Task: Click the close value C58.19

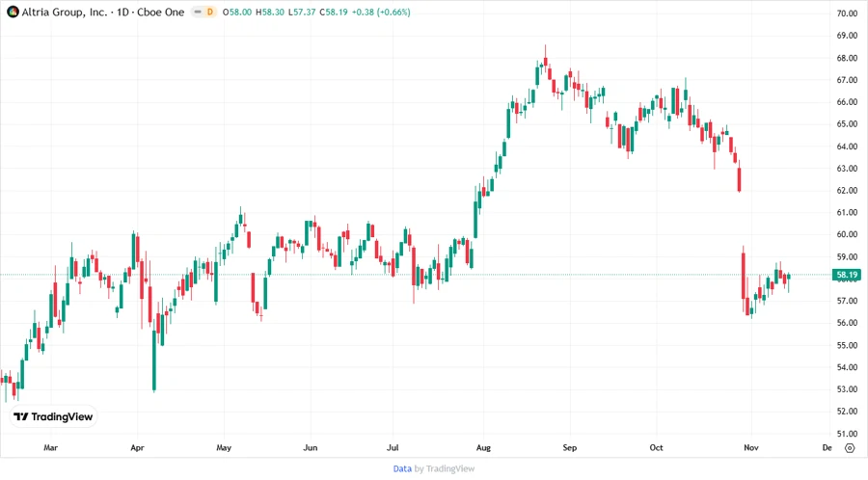Action: pos(334,13)
